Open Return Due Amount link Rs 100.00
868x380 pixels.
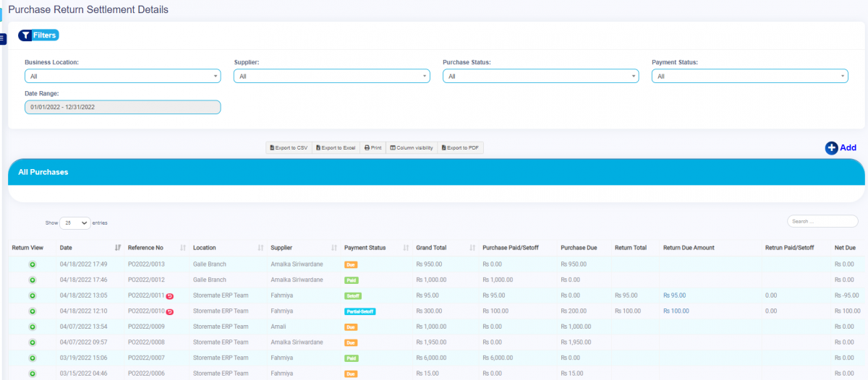(676, 311)
